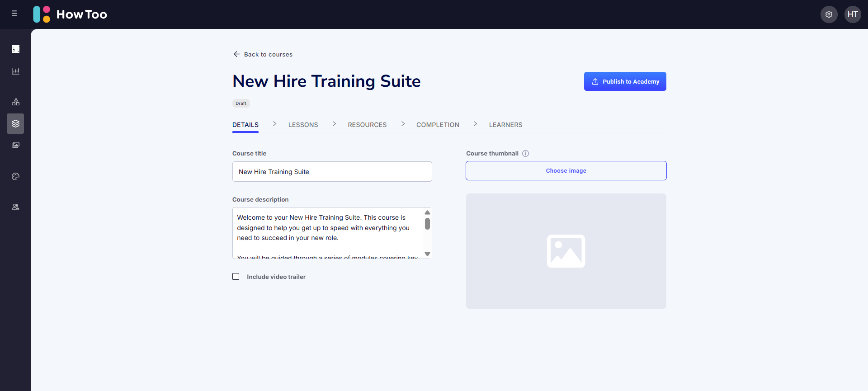868x391 pixels.
Task: Click description scrollbar down arrow
Action: (x=427, y=254)
